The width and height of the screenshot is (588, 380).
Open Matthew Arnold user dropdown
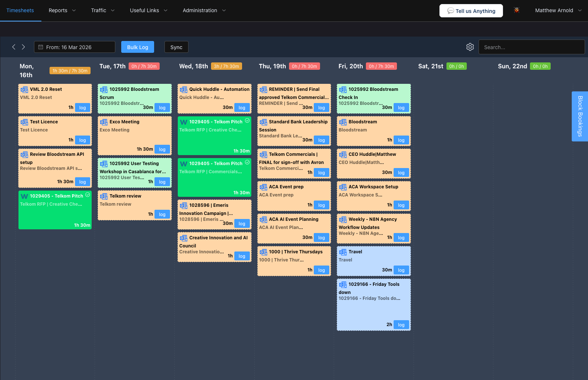pyautogui.click(x=558, y=10)
